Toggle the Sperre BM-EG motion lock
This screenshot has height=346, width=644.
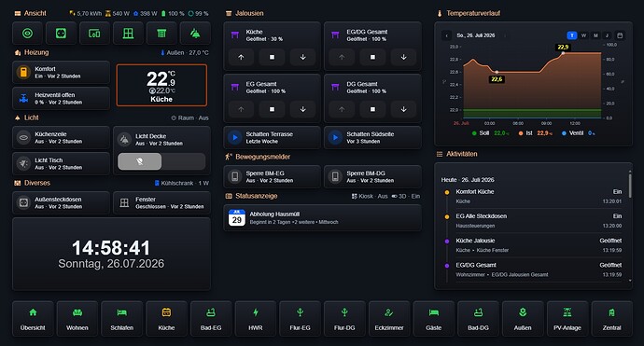coord(272,176)
